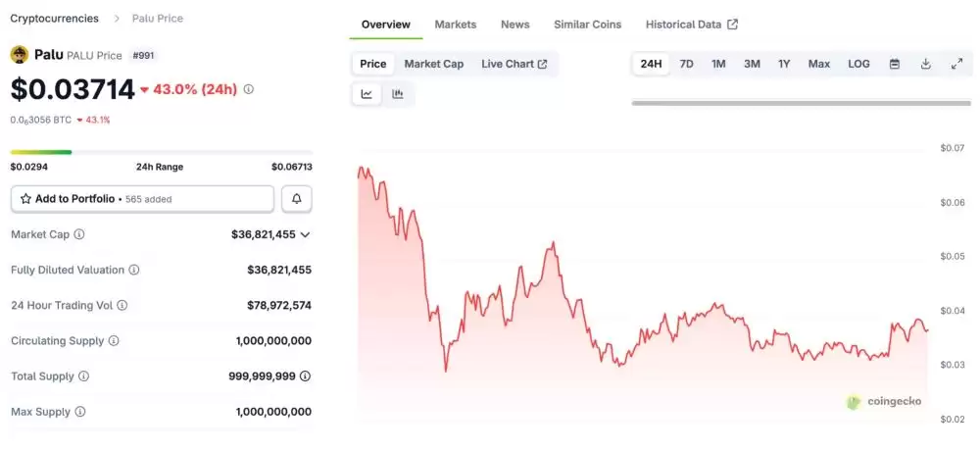Download the chart data icon

click(x=925, y=64)
